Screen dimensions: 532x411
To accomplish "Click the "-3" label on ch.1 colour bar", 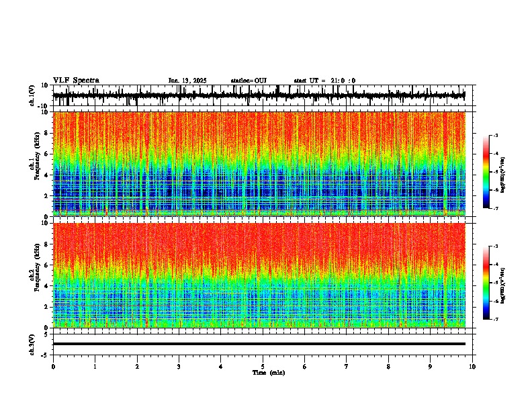I will (496, 135).
